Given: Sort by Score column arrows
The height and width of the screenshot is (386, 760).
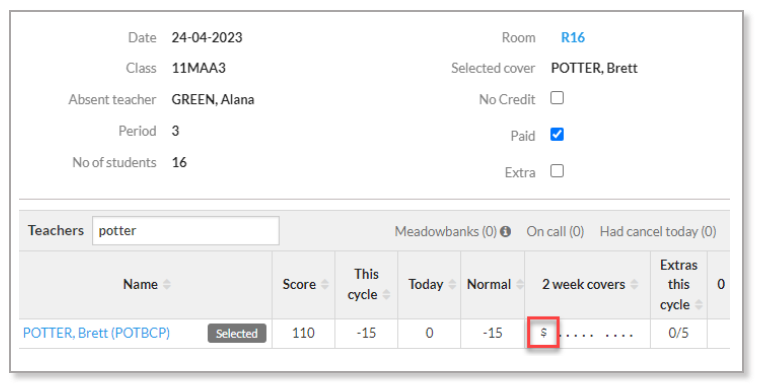Looking at the screenshot, I should (325, 284).
